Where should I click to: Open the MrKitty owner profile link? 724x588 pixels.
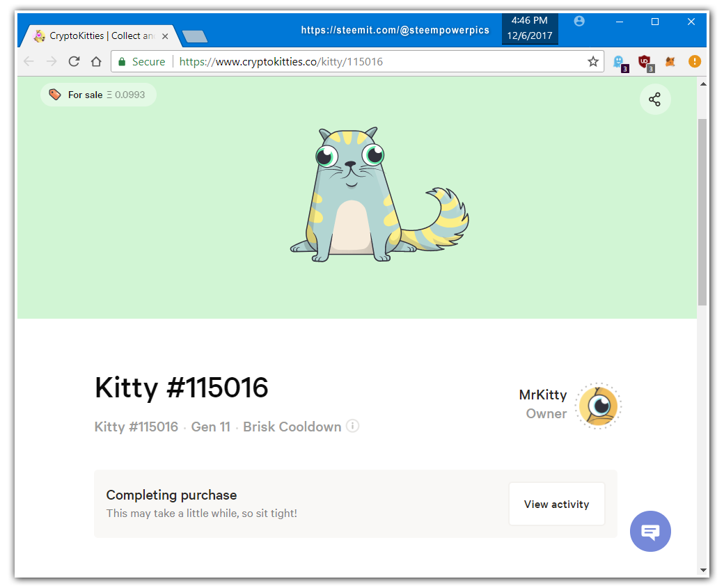pyautogui.click(x=542, y=395)
